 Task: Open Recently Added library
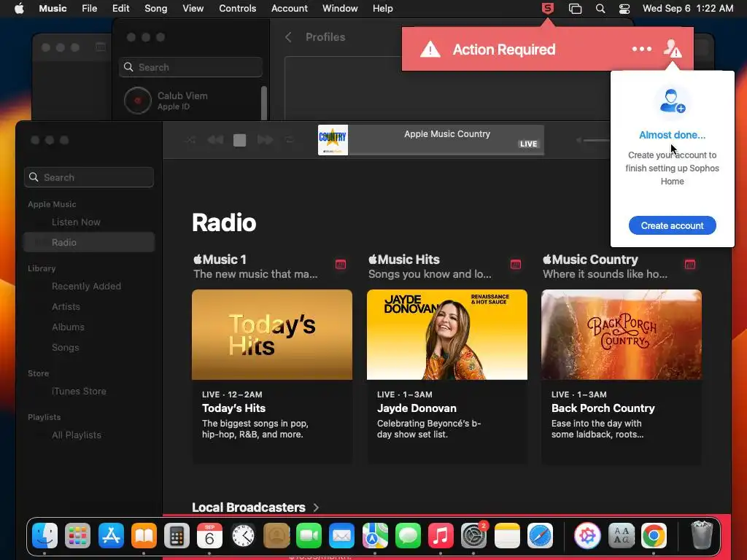tap(88, 286)
